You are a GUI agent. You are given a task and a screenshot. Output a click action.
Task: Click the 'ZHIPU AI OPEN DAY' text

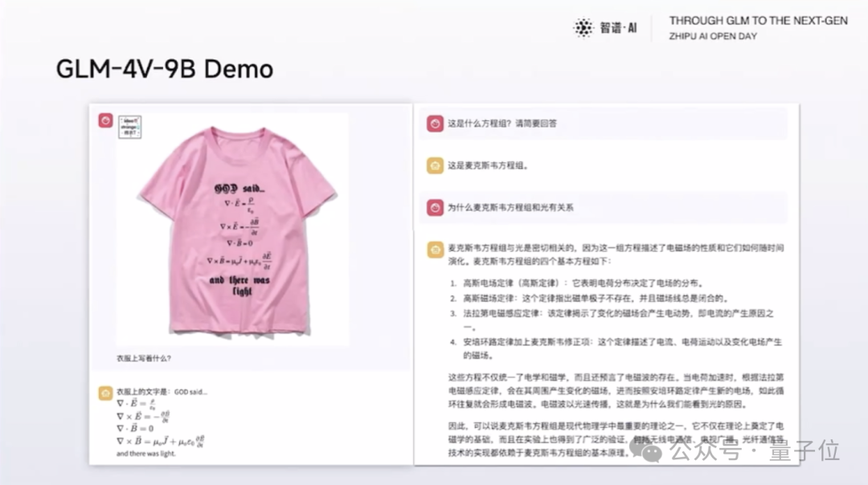point(714,37)
